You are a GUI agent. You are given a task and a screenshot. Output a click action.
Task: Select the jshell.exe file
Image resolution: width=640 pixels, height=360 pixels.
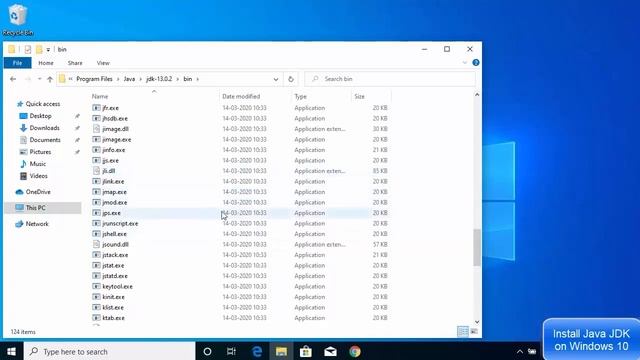coord(114,234)
